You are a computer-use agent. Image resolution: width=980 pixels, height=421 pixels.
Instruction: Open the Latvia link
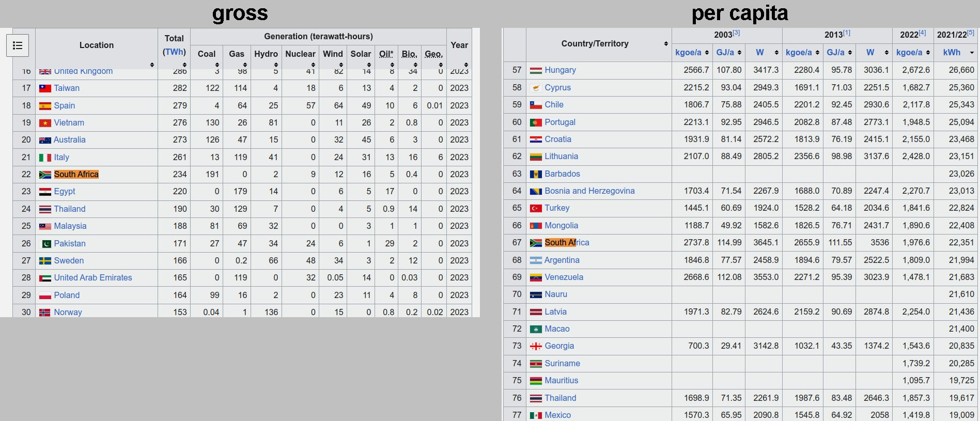tap(556, 312)
